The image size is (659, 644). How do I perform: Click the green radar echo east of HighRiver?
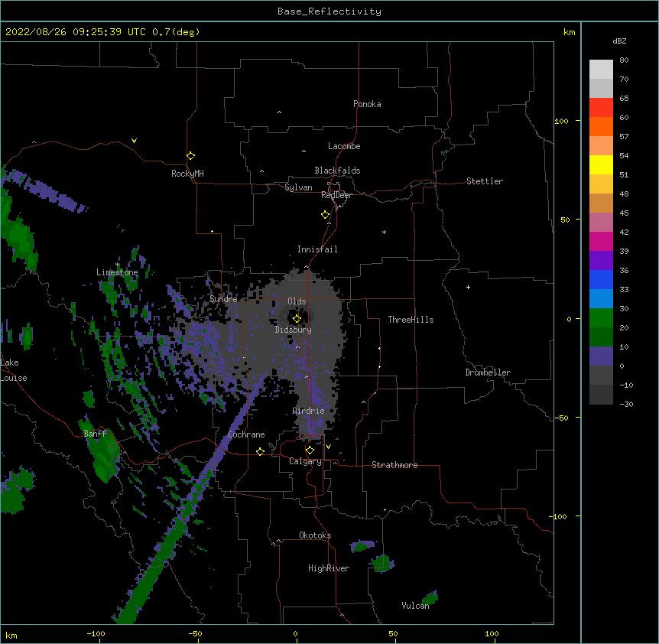[x=383, y=563]
